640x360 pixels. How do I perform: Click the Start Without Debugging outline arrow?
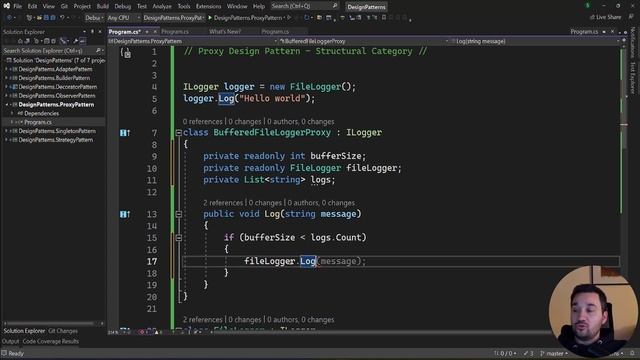point(289,18)
